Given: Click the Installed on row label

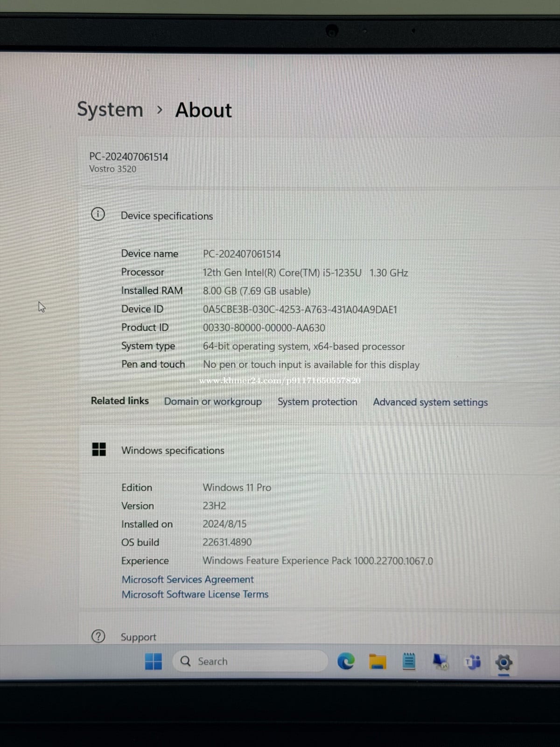Looking at the screenshot, I should pos(147,524).
